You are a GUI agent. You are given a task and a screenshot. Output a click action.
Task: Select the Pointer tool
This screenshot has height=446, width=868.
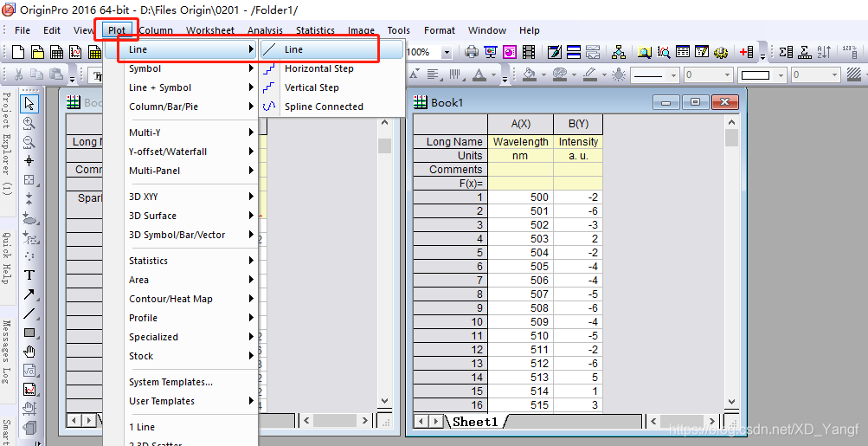[x=30, y=103]
